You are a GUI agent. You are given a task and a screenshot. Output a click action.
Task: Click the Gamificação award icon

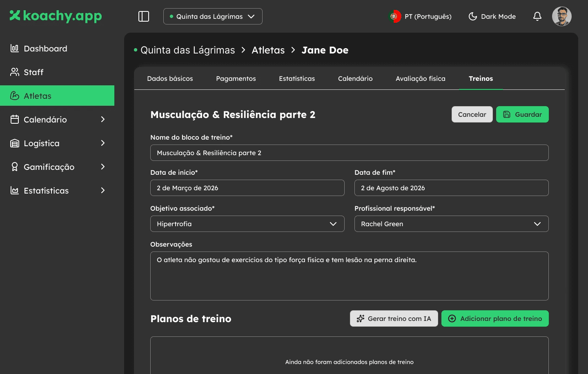(15, 167)
